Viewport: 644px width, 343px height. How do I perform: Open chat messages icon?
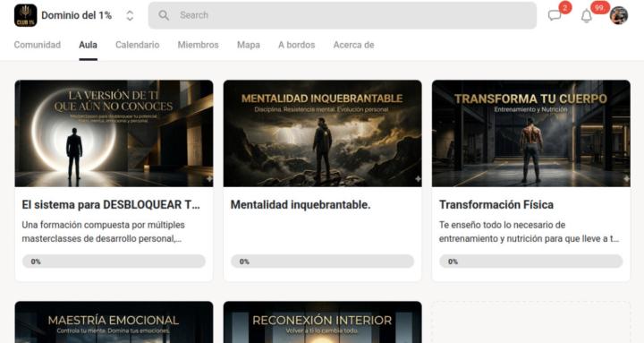[x=555, y=15]
